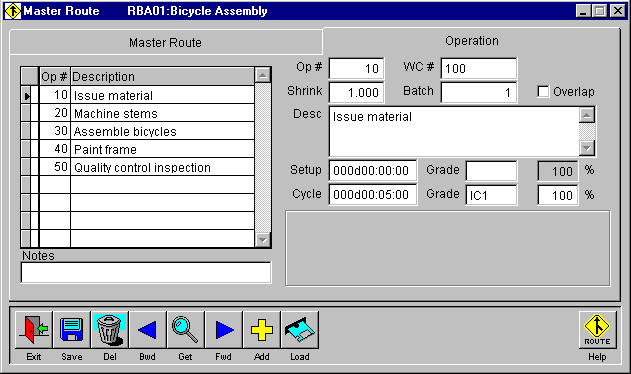The height and width of the screenshot is (374, 631).
Task: Click the Cycle percent field
Action: coord(558,195)
